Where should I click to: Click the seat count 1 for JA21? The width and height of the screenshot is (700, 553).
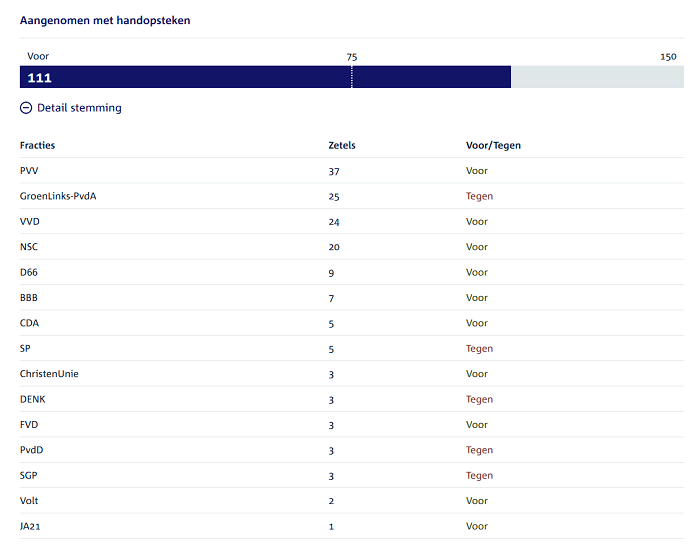(x=331, y=527)
